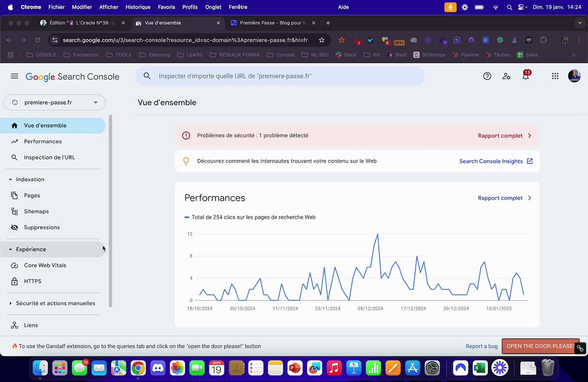Image resolution: width=588 pixels, height=382 pixels.
Task: Focus the URL inspection search field
Action: tap(280, 76)
